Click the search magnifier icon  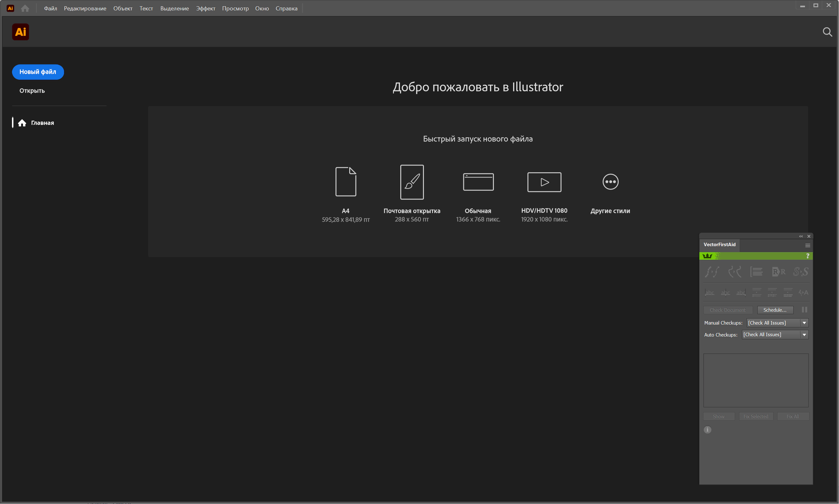(x=827, y=32)
